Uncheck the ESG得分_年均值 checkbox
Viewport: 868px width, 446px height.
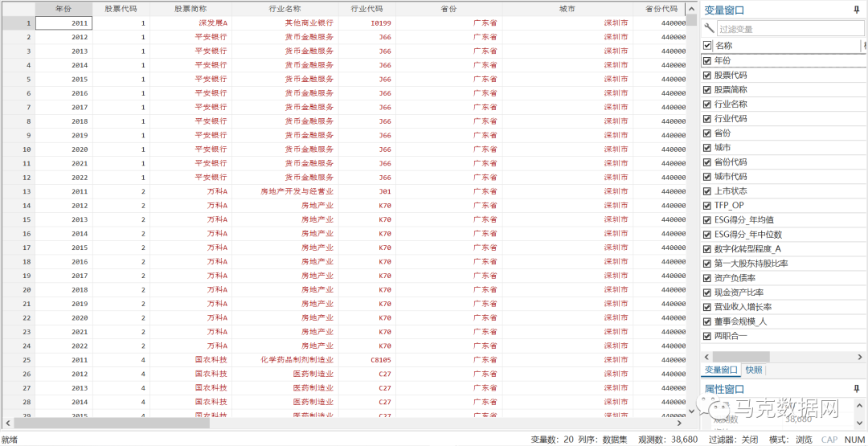707,220
